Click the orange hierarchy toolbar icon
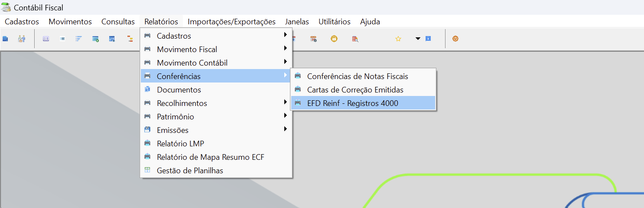 pyautogui.click(x=130, y=39)
